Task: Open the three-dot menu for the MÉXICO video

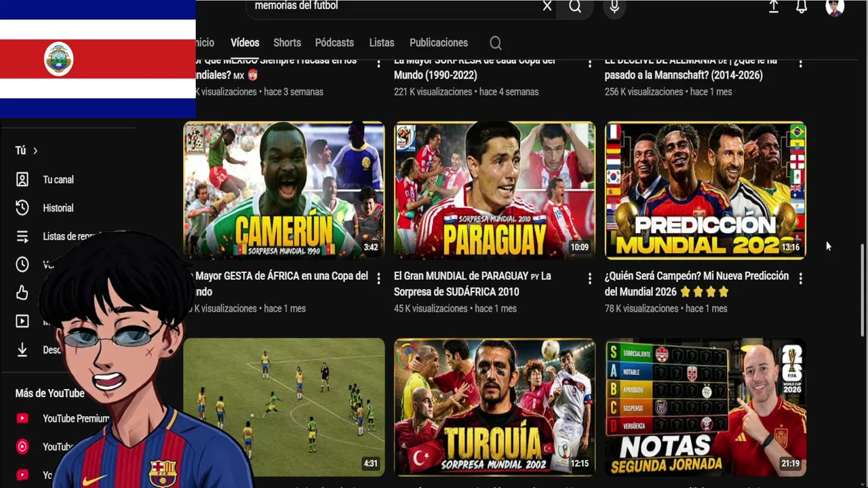Action: [378, 63]
